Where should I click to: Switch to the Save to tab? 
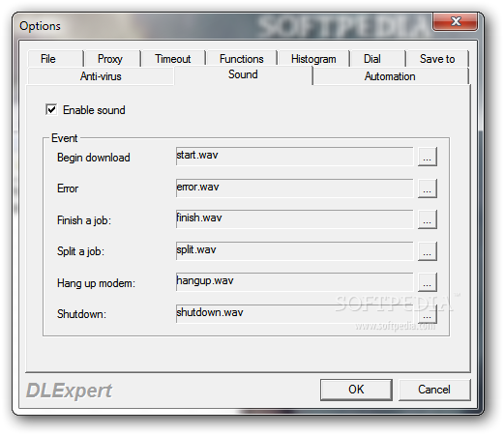(437, 59)
